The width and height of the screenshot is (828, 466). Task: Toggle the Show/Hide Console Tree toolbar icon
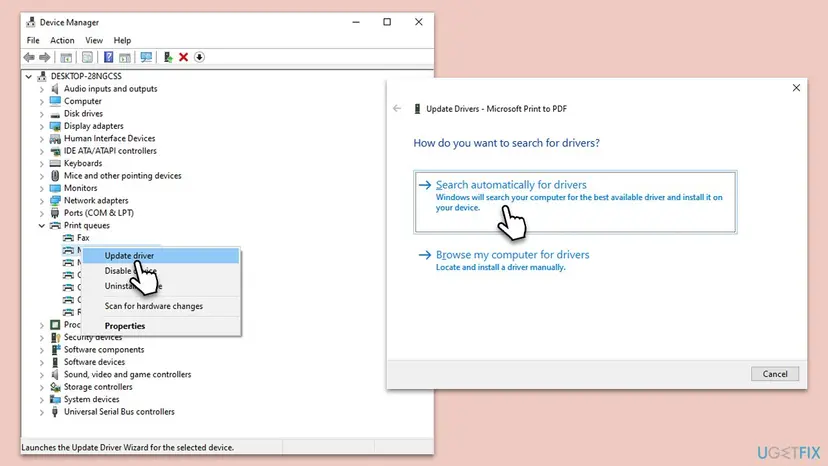(x=66, y=57)
